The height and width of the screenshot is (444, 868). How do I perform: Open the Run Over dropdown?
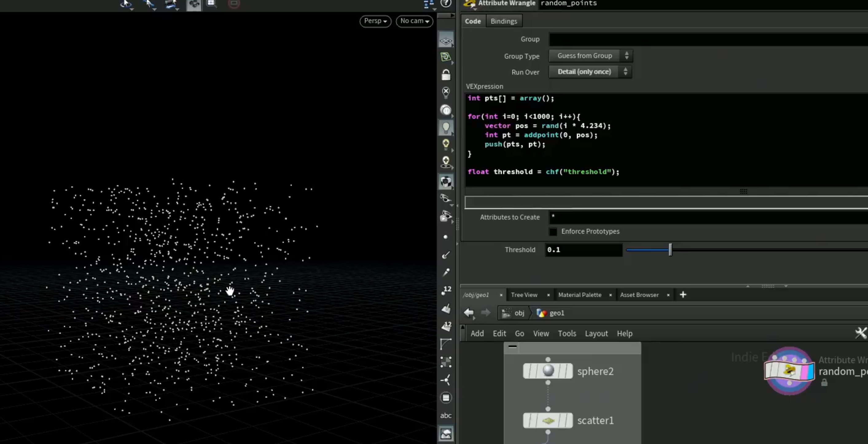(590, 72)
